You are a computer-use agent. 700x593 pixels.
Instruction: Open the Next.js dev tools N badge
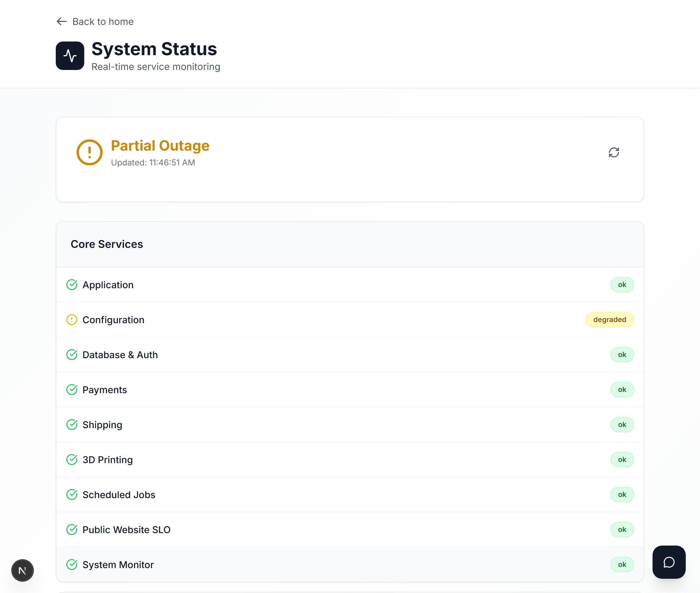(23, 570)
